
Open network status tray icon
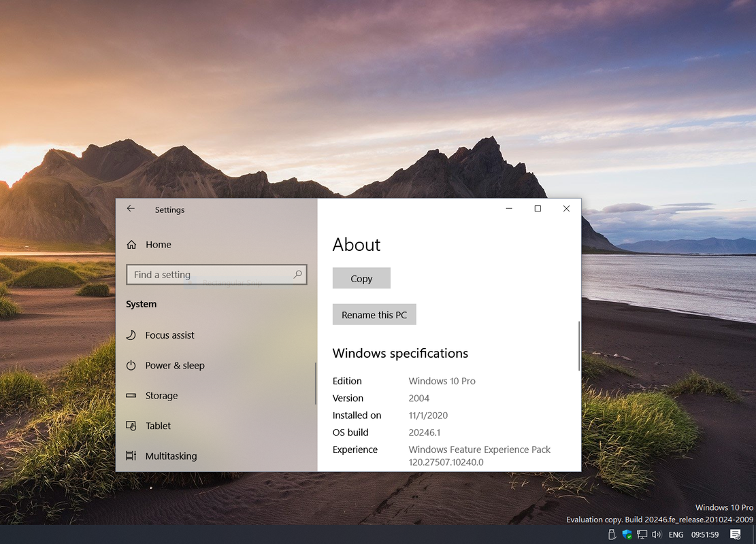point(642,534)
